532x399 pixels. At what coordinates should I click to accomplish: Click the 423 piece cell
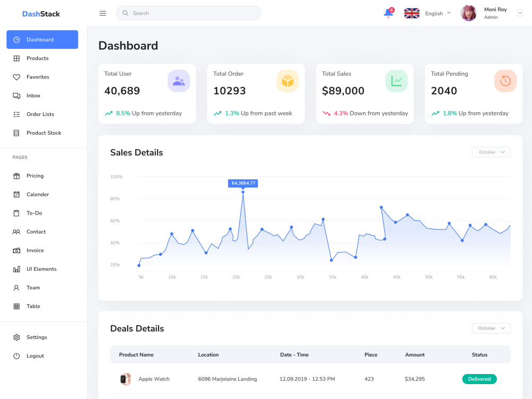(x=369, y=379)
